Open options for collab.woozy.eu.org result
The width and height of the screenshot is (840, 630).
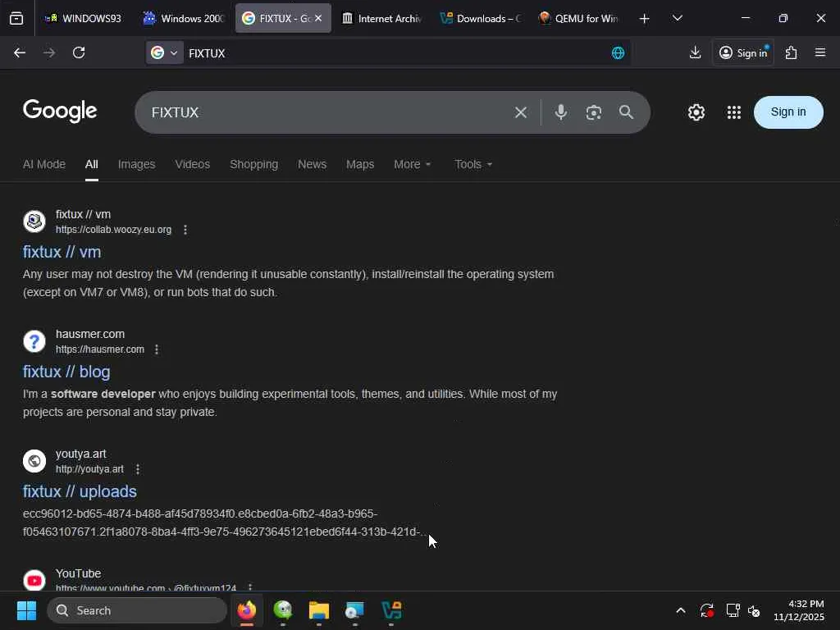pos(185,230)
